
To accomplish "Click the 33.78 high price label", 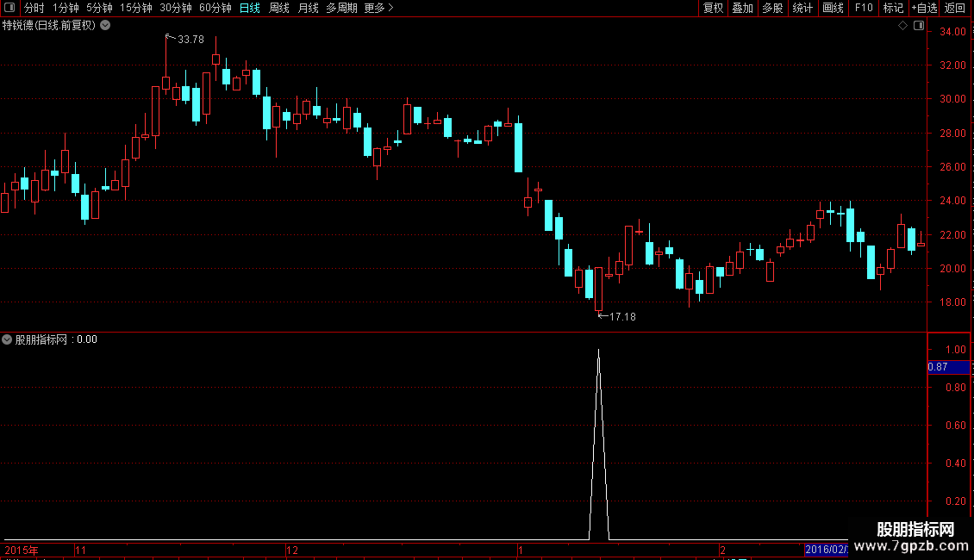I will [190, 40].
